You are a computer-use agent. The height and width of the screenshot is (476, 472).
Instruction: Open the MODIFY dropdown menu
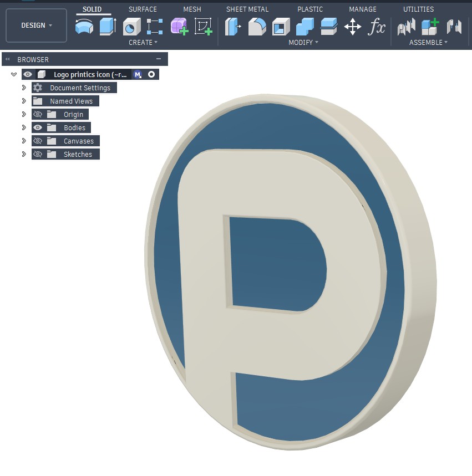click(303, 43)
